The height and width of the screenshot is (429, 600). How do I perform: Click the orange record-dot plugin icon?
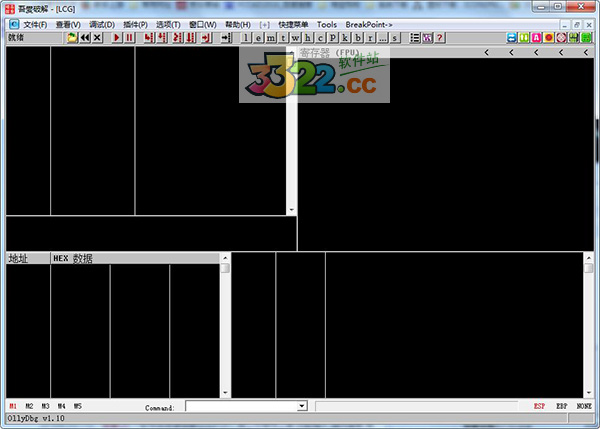[549, 38]
